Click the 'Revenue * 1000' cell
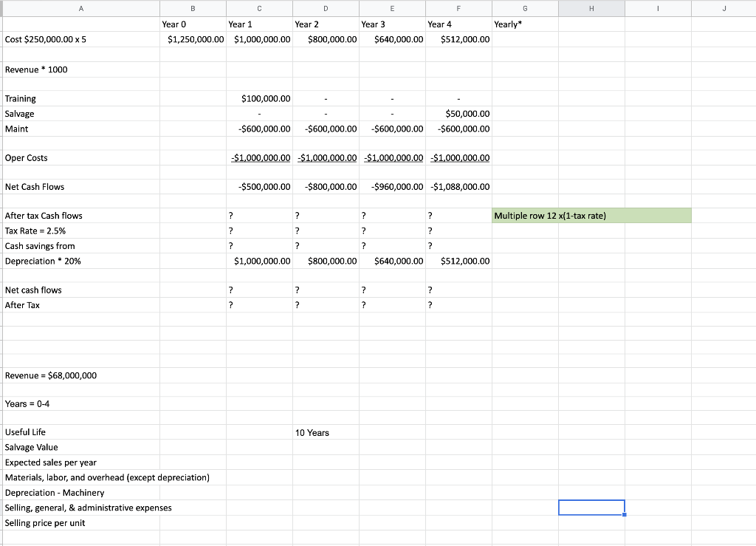The height and width of the screenshot is (546, 756). (81, 69)
